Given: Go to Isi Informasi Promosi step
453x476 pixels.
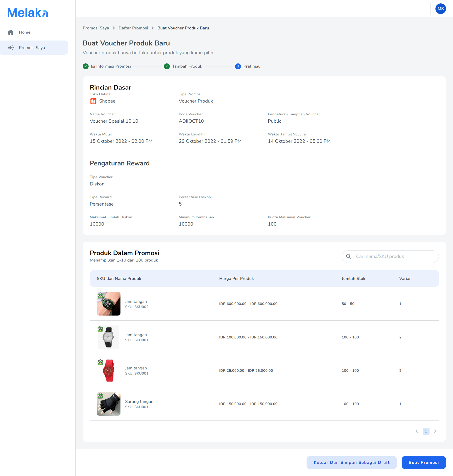Looking at the screenshot, I should coord(111,66).
